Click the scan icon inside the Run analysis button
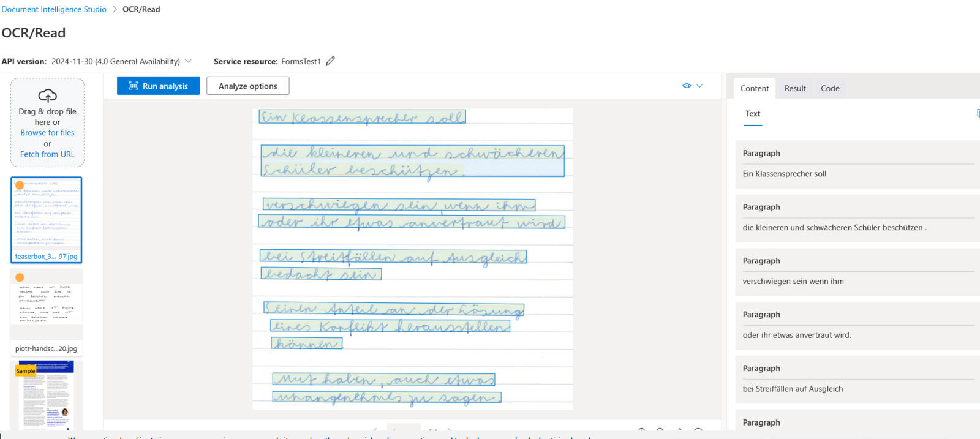 [134, 86]
